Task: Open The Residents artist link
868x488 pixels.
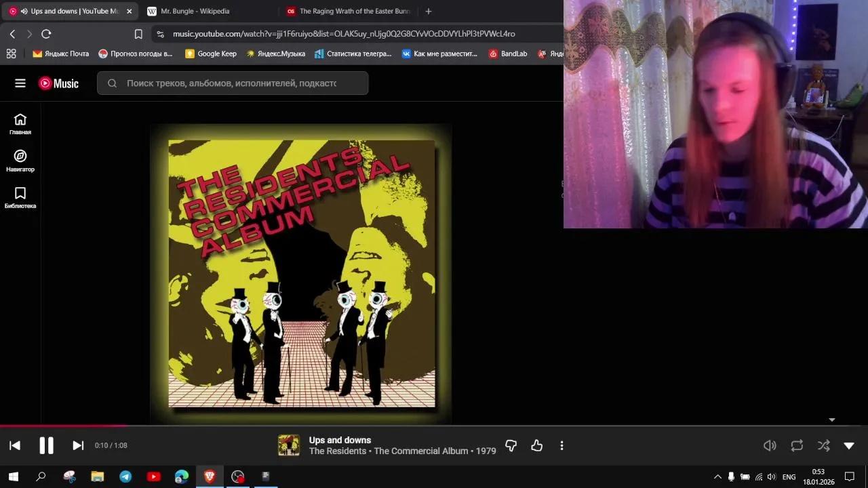Action: (338, 451)
